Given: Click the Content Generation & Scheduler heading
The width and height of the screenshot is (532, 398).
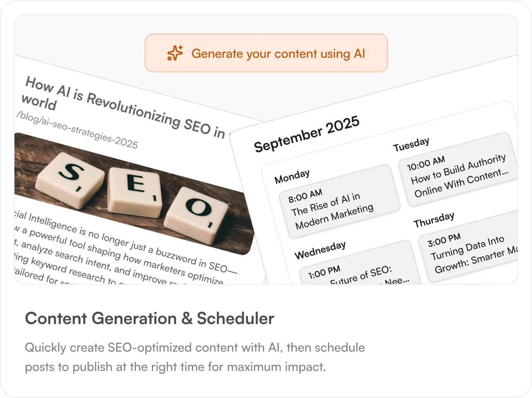Looking at the screenshot, I should tap(150, 318).
